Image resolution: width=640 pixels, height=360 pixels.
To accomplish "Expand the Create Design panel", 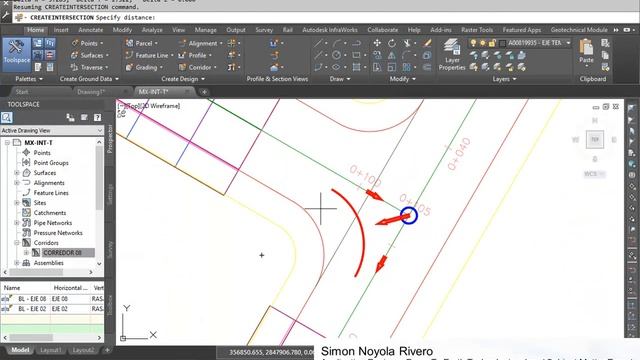I will [x=182, y=79].
